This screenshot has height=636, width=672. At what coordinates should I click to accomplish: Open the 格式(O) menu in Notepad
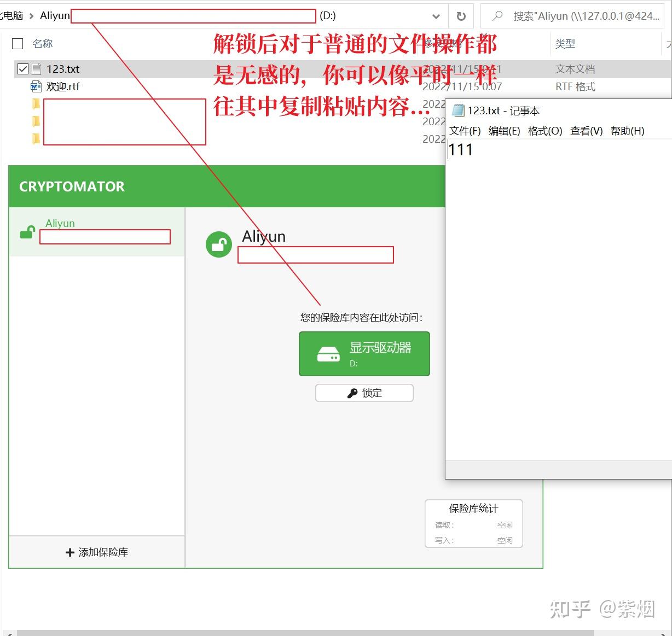click(546, 131)
